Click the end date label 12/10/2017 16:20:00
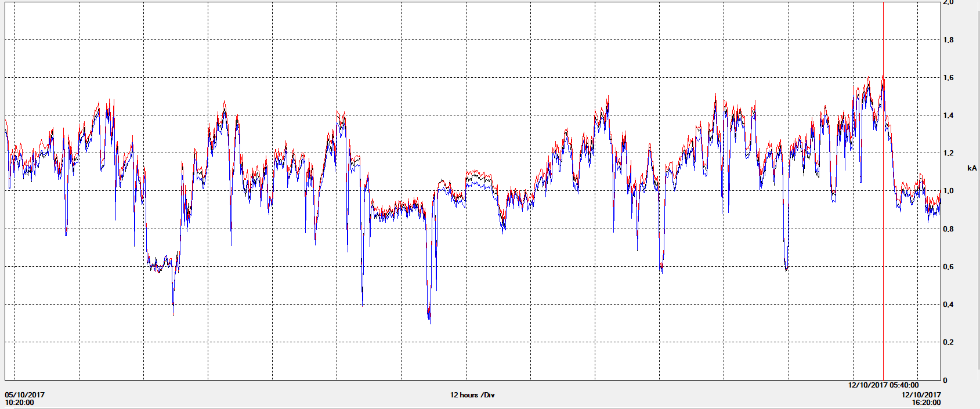 921,399
